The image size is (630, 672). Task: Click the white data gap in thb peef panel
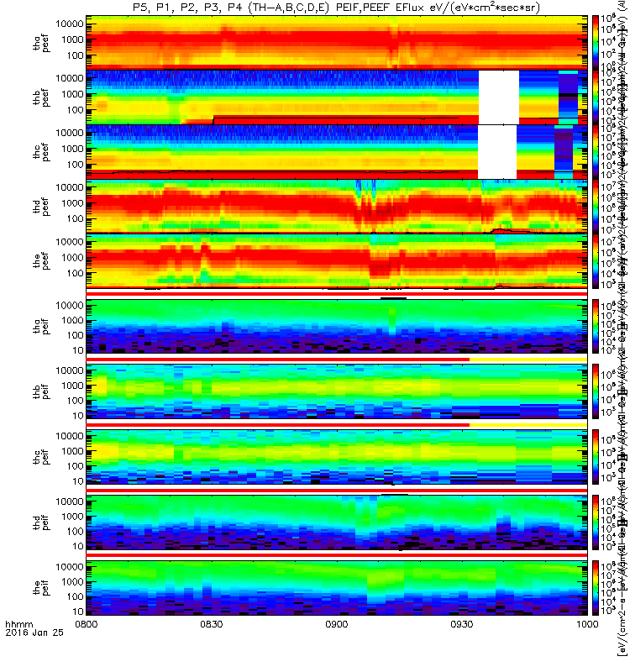pyautogui.click(x=498, y=97)
